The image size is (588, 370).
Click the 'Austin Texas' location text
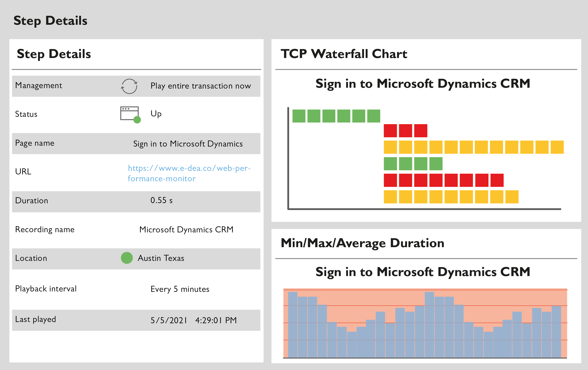pyautogui.click(x=161, y=258)
